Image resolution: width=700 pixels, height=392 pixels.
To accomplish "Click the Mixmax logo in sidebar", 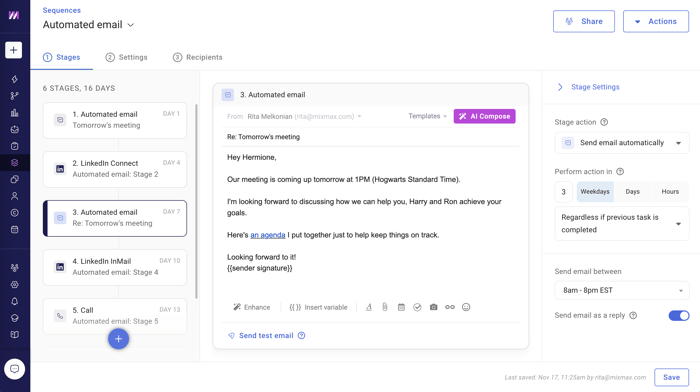I will (14, 15).
